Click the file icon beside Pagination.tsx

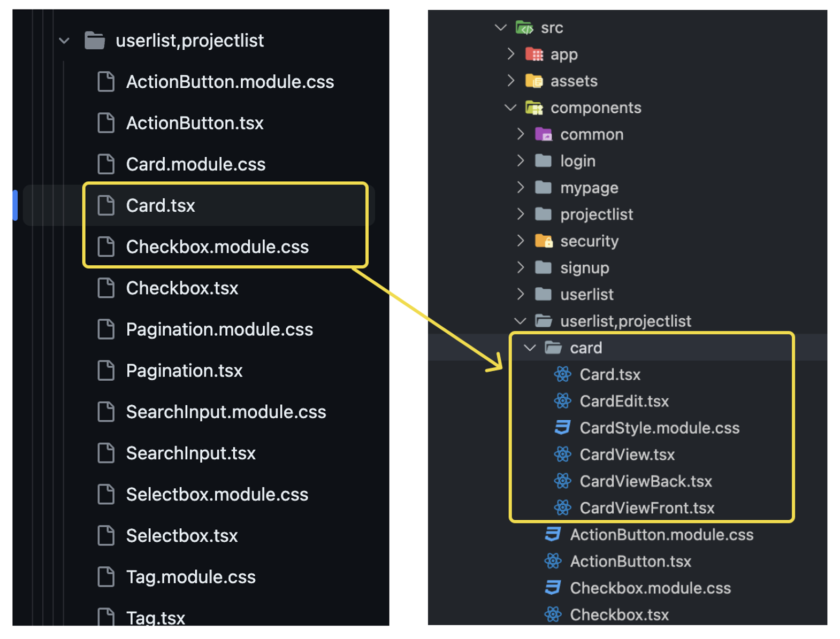pyautogui.click(x=106, y=371)
